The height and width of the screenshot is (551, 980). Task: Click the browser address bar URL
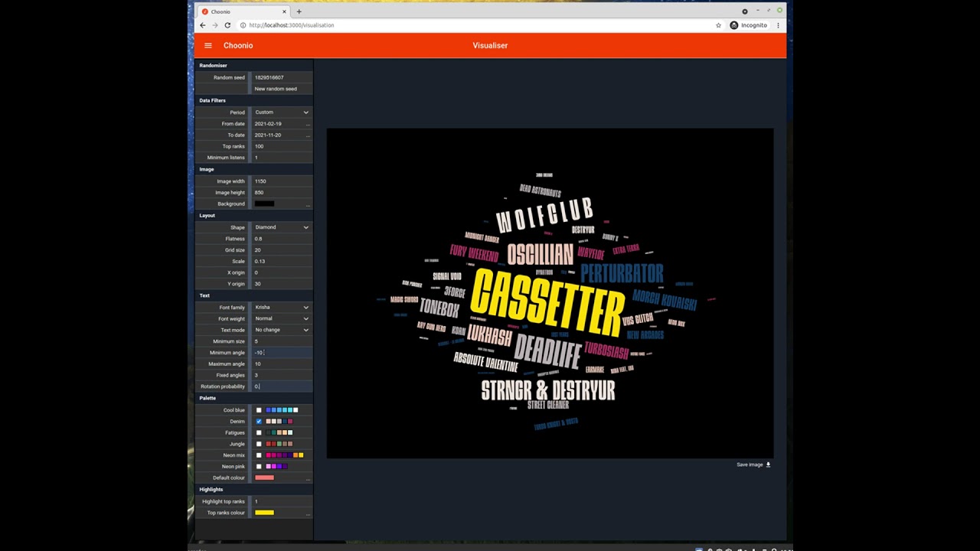pos(292,25)
